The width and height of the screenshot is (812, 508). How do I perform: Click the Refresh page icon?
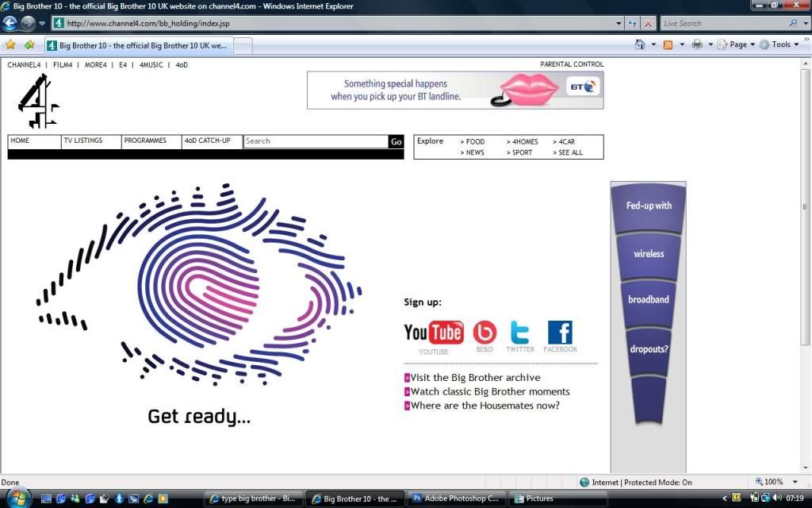pos(632,23)
